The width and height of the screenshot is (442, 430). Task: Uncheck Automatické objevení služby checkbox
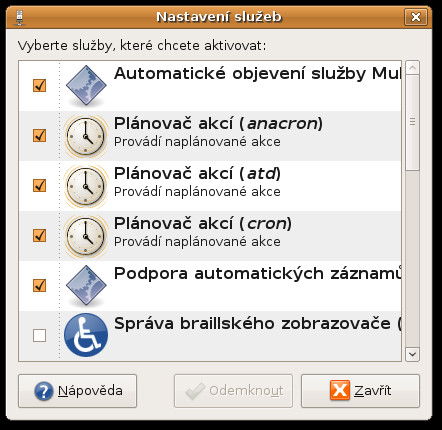(39, 85)
